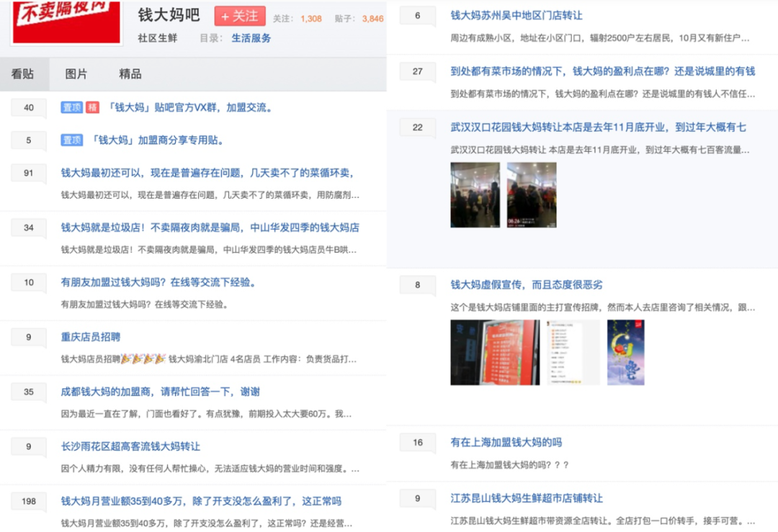This screenshot has width=778, height=532.
Task: Open post 有在上海加盟钱大妈的吗
Action: [506, 442]
